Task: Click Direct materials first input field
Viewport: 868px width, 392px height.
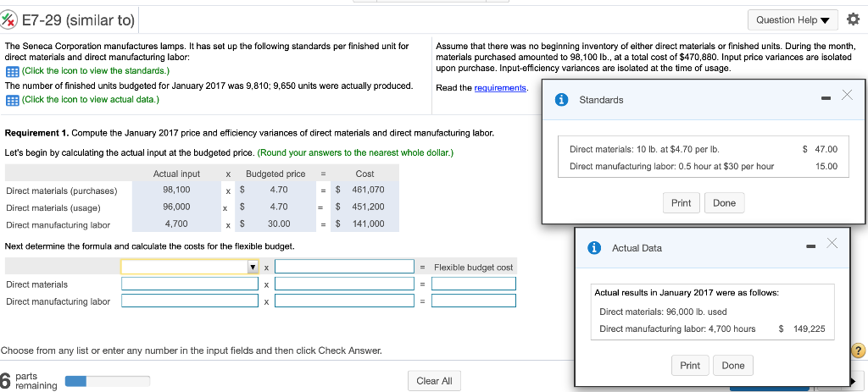Action: [190, 284]
